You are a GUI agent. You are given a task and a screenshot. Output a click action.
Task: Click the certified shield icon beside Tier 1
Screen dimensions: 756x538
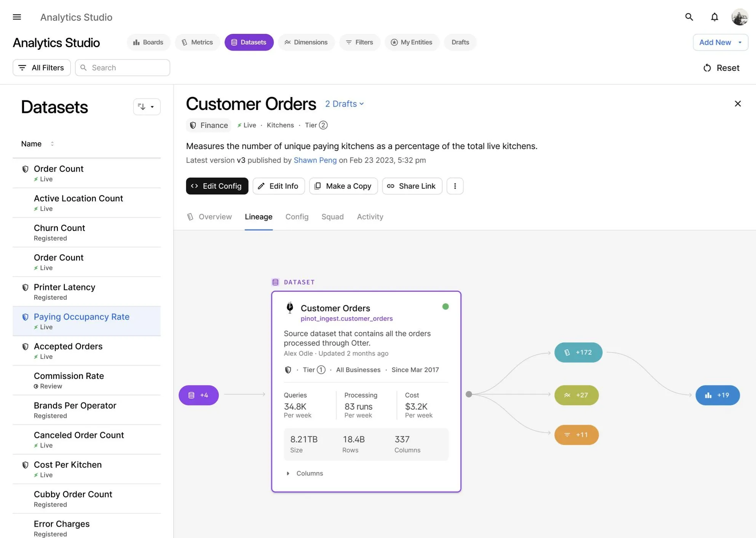[288, 370]
